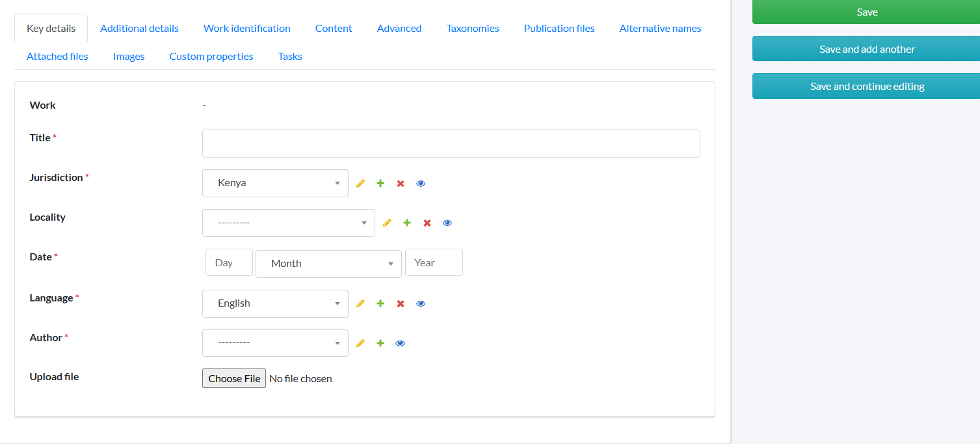The width and height of the screenshot is (980, 444).
Task: Open the Publication files tab
Action: pos(559,29)
